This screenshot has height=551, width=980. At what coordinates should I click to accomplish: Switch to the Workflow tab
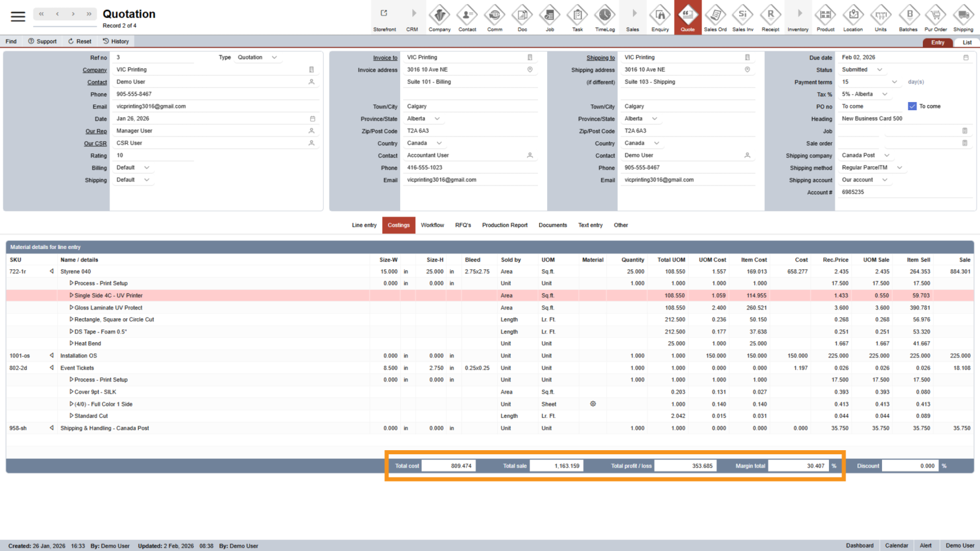pyautogui.click(x=432, y=225)
